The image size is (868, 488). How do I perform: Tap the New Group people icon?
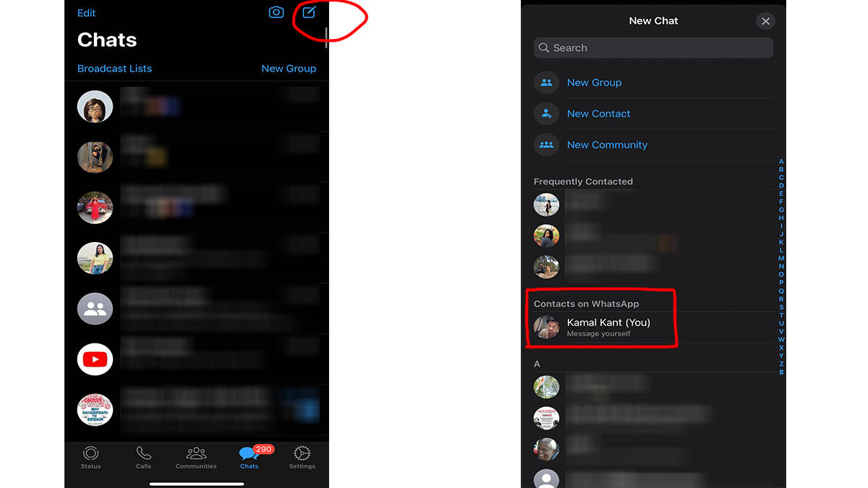[x=546, y=82]
